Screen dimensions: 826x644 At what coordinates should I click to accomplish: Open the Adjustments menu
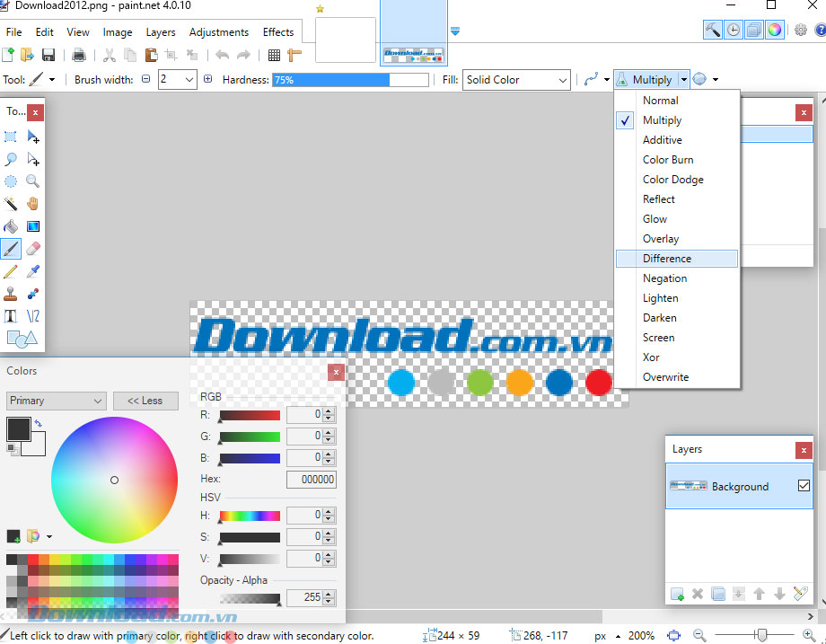point(218,32)
